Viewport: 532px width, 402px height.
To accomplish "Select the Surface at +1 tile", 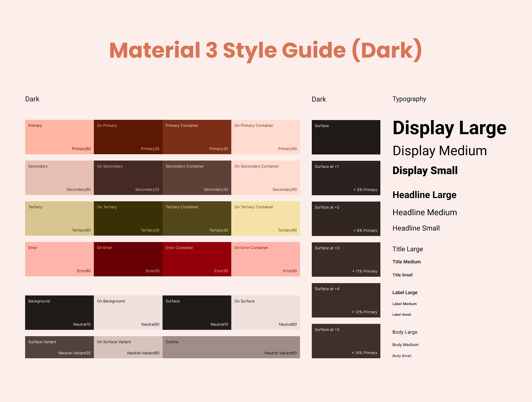I will pos(346,178).
